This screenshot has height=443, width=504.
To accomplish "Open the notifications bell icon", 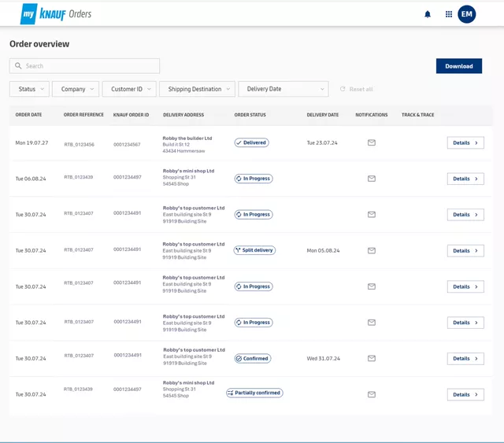I will (428, 14).
